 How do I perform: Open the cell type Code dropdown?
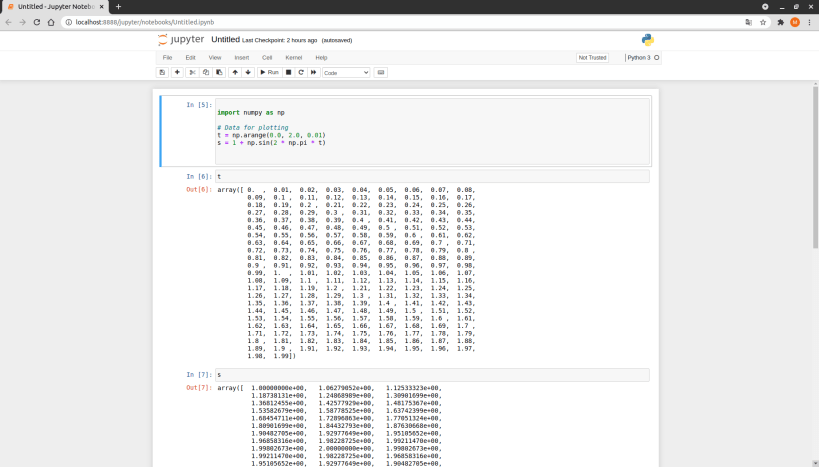pos(346,72)
